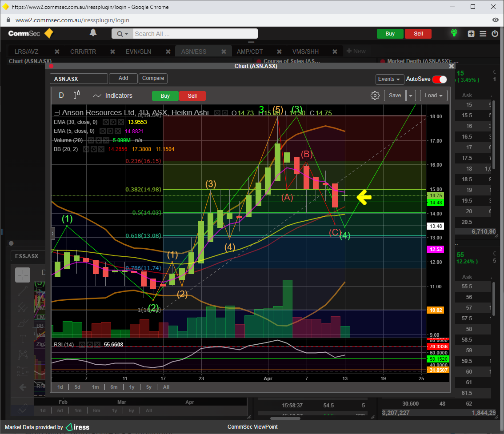Click the green lightbulb hint icon
504x434 pixels.
point(454,33)
